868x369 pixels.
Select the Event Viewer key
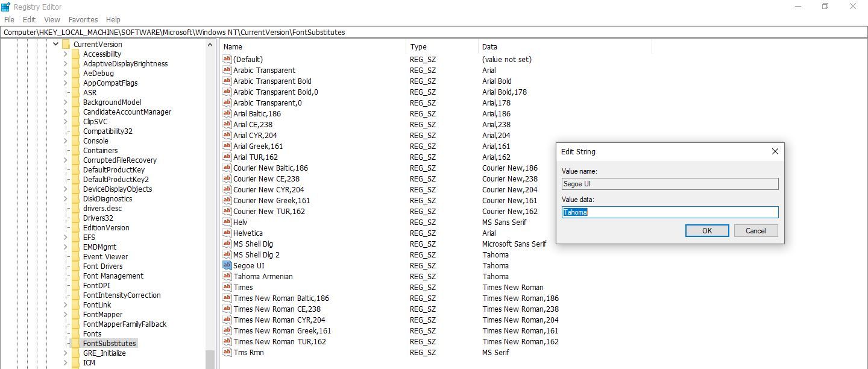click(105, 256)
